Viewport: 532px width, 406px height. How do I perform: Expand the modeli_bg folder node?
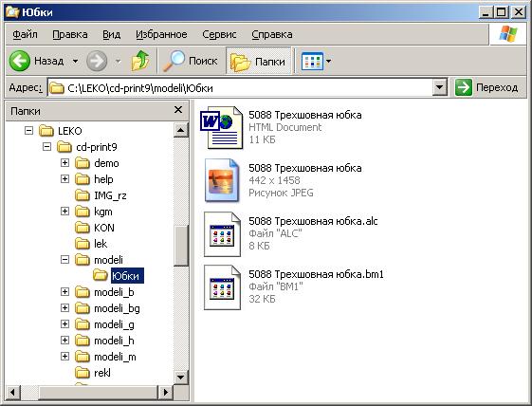[x=64, y=308]
